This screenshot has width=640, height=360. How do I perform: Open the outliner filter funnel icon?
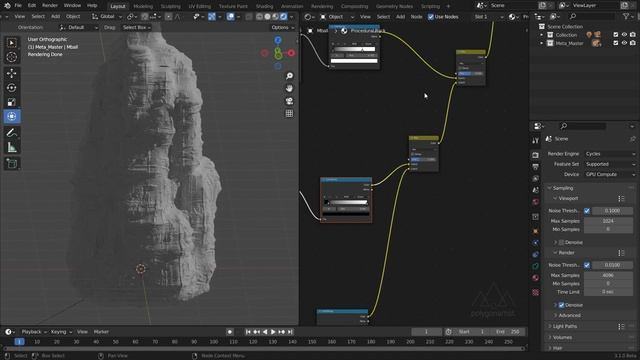(626, 16)
